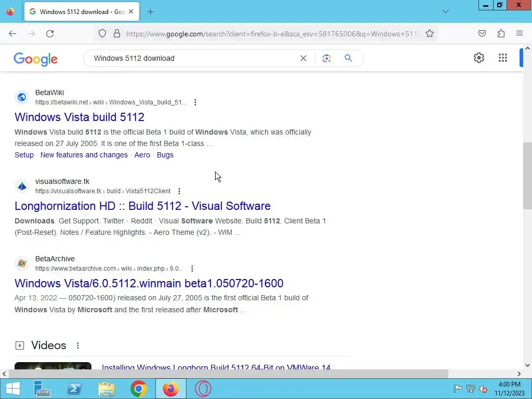Open the Windows Start button
Viewport: 532px width, 399px height.
pos(13,389)
